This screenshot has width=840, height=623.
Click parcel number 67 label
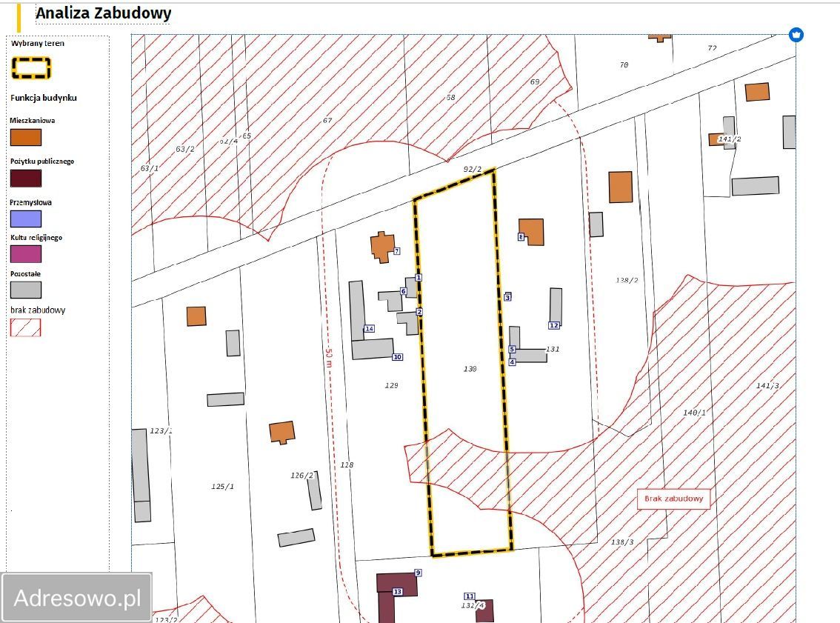327,121
